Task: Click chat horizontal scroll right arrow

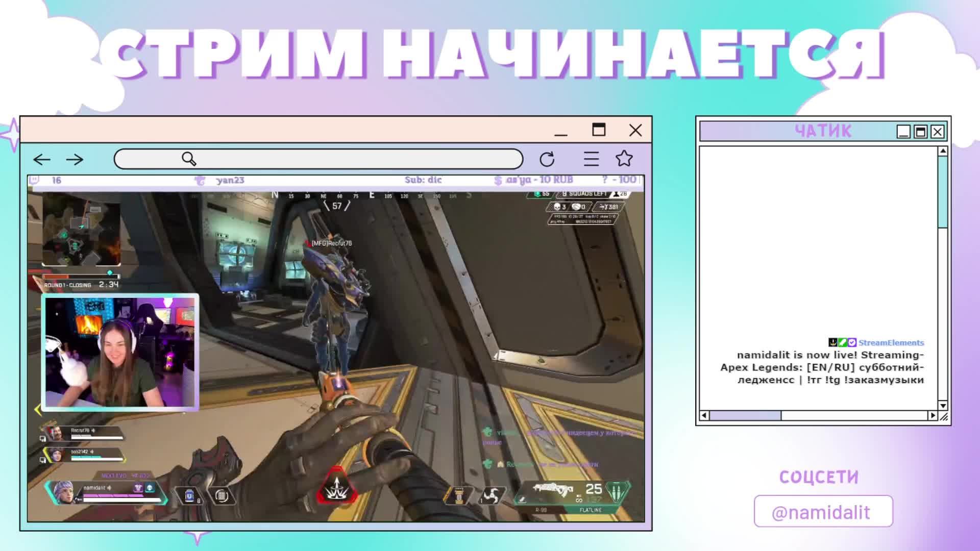Action: (x=933, y=416)
